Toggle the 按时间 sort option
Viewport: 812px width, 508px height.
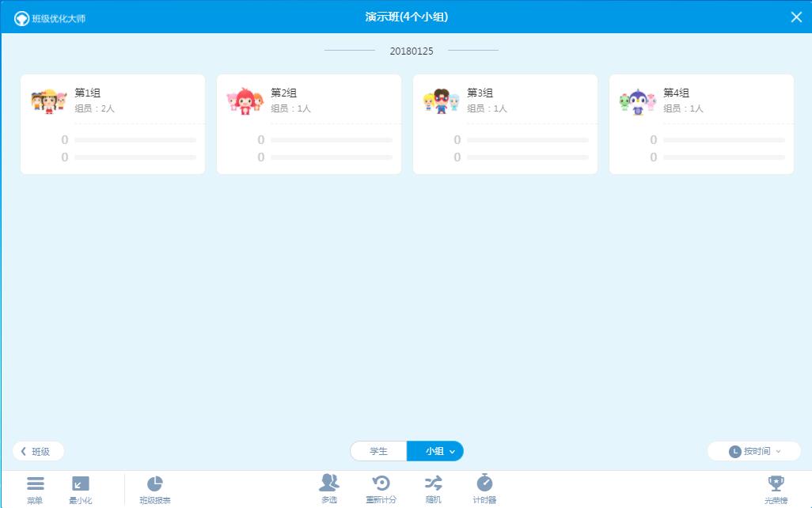[751, 451]
